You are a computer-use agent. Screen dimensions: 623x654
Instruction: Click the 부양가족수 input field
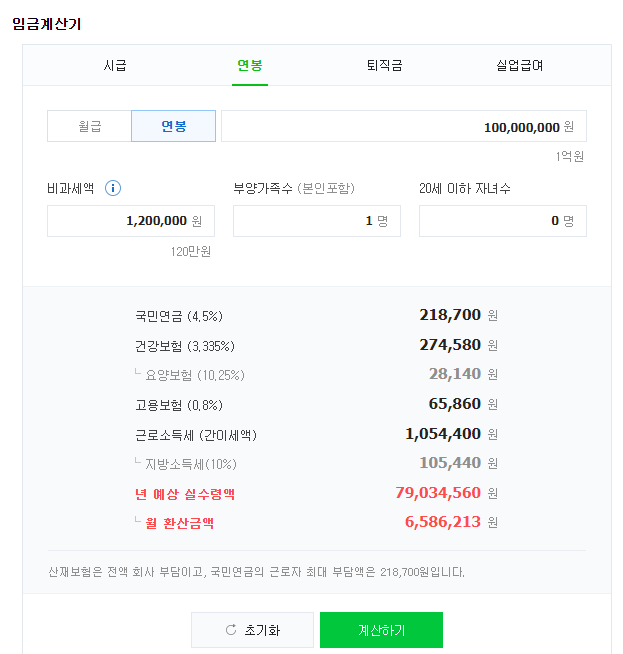point(316,221)
